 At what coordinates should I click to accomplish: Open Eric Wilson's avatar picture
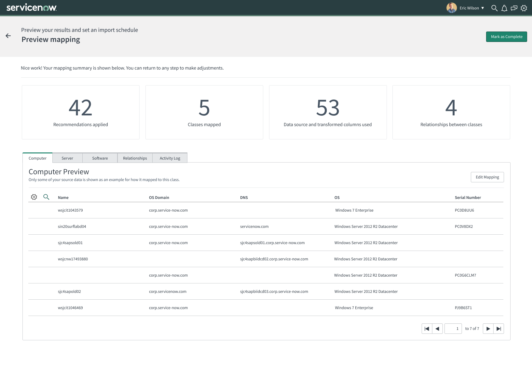(x=452, y=8)
